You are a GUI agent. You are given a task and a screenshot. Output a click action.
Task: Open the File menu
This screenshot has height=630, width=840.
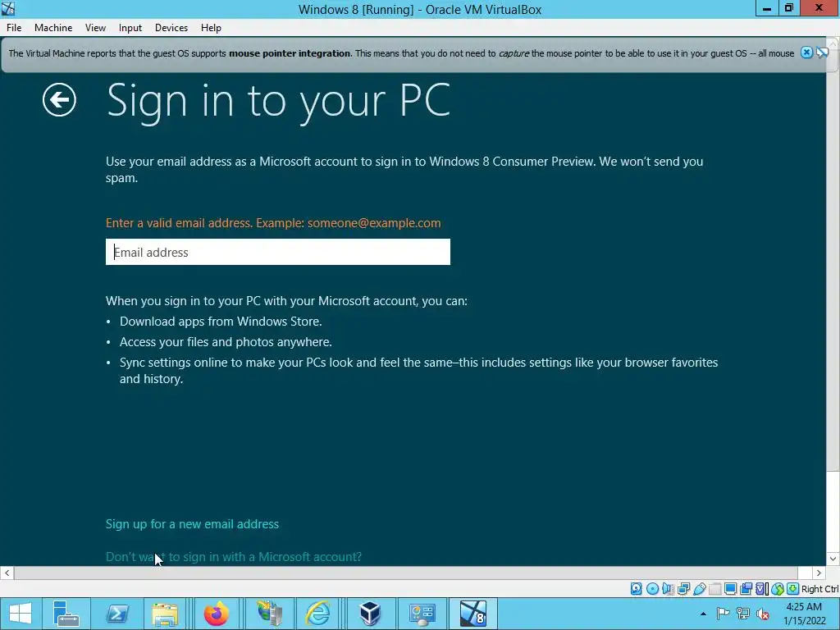(x=14, y=28)
